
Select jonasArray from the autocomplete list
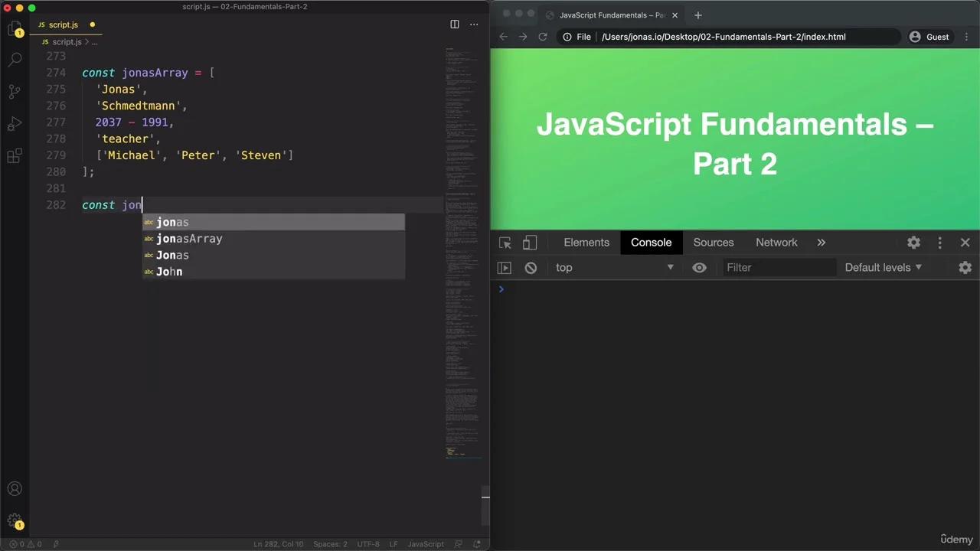[189, 238]
